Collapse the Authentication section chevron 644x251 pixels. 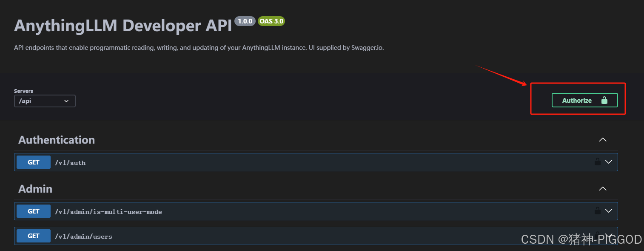click(x=602, y=140)
